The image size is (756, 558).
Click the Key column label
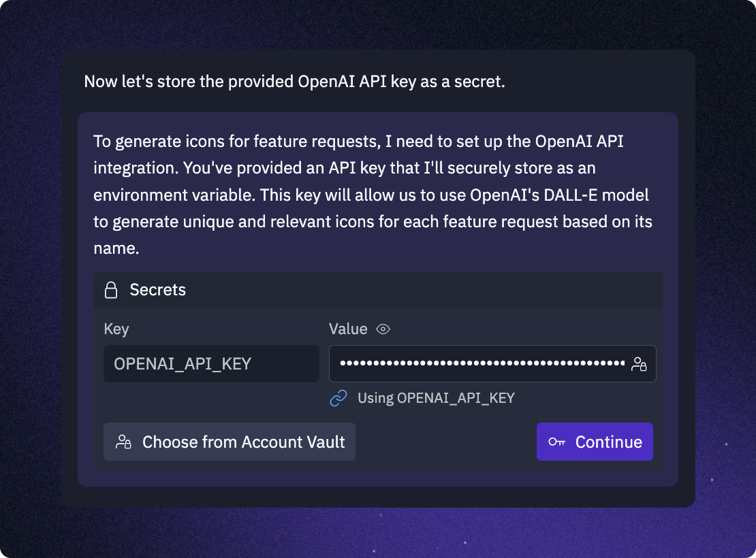click(116, 329)
